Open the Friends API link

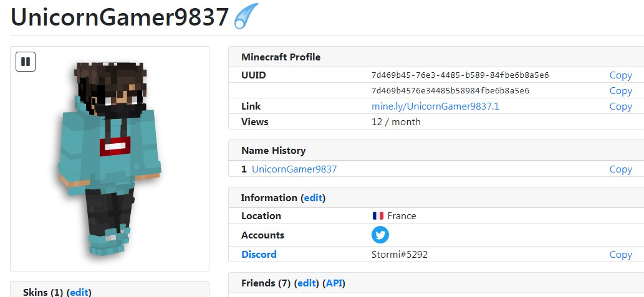coord(334,283)
